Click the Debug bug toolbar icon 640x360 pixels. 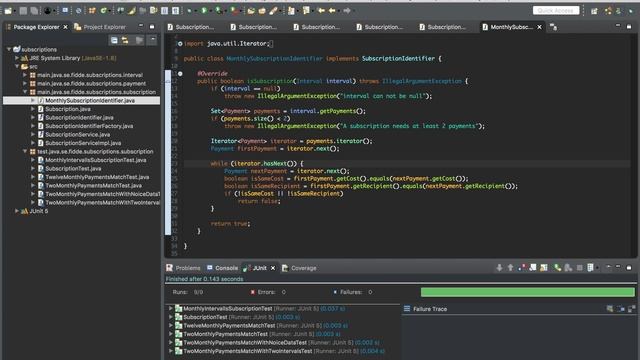click(189, 11)
